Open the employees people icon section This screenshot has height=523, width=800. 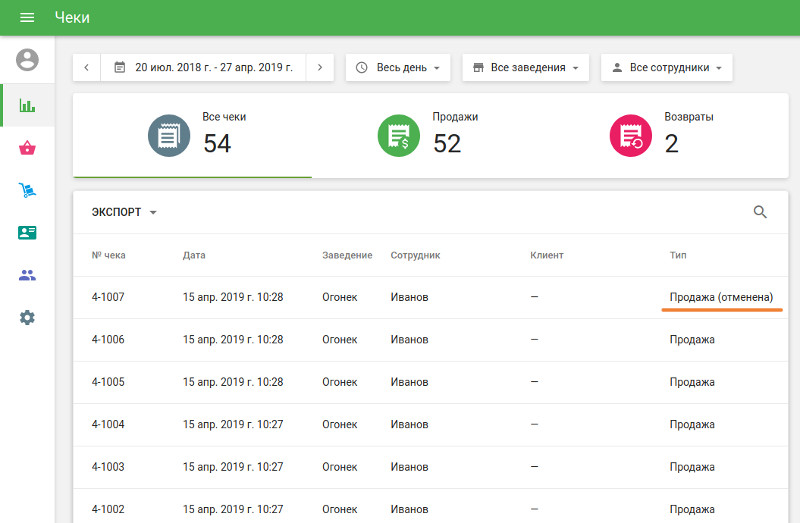pyautogui.click(x=27, y=275)
